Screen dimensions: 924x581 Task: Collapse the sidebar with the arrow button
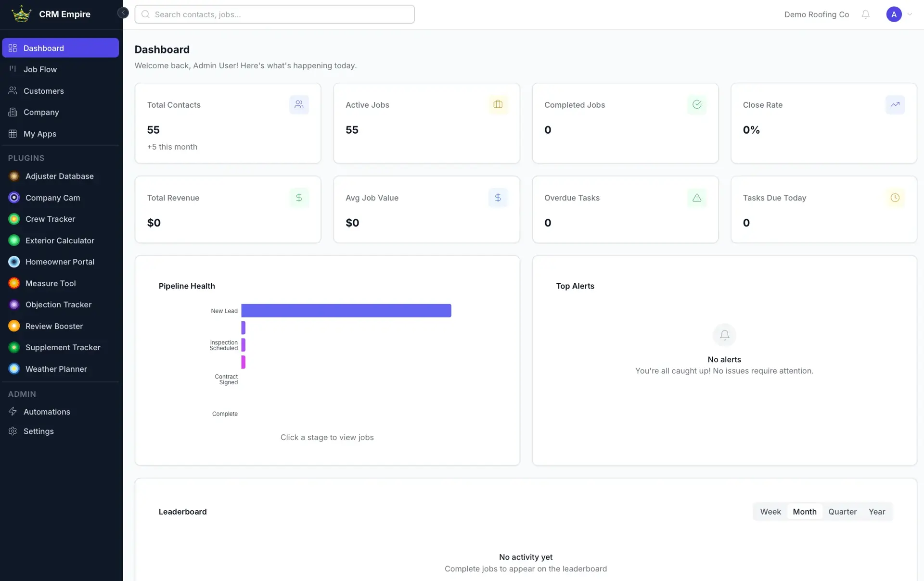click(123, 13)
